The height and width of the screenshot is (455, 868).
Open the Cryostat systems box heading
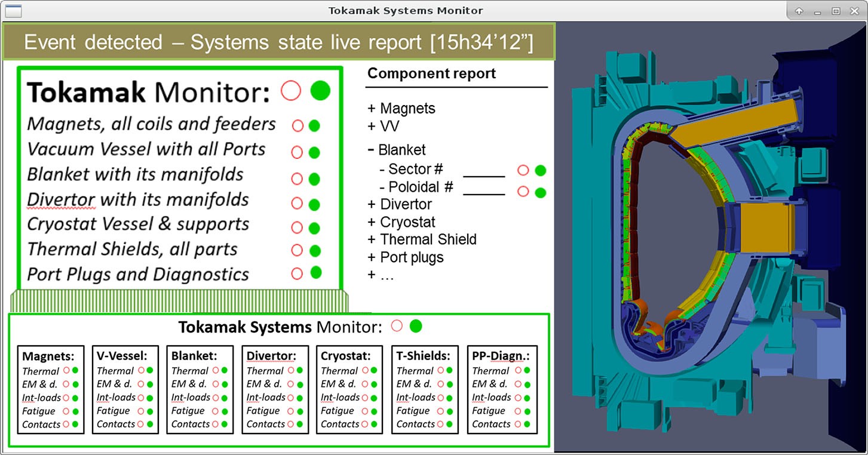tap(346, 356)
